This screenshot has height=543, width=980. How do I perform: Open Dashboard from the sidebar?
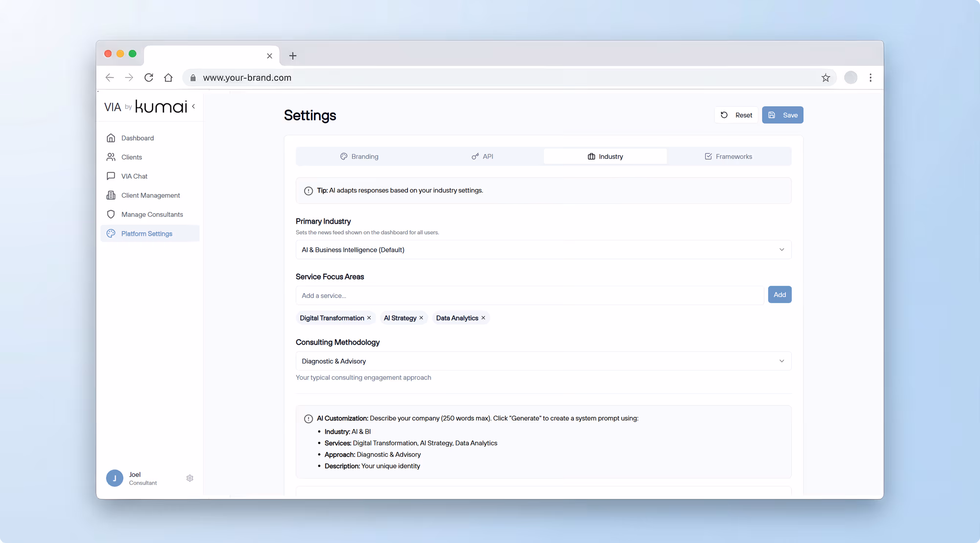(137, 138)
